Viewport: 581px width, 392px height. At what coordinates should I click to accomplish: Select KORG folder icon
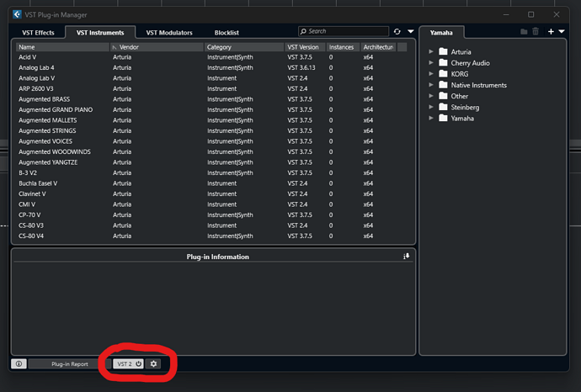click(443, 74)
